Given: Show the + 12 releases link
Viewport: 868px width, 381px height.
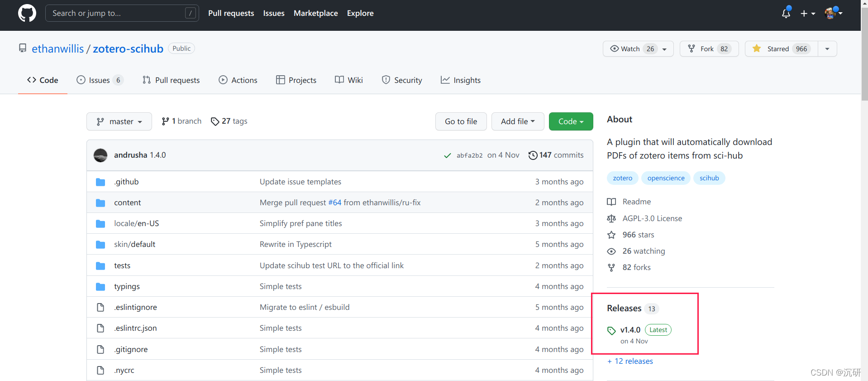Looking at the screenshot, I should coord(630,361).
